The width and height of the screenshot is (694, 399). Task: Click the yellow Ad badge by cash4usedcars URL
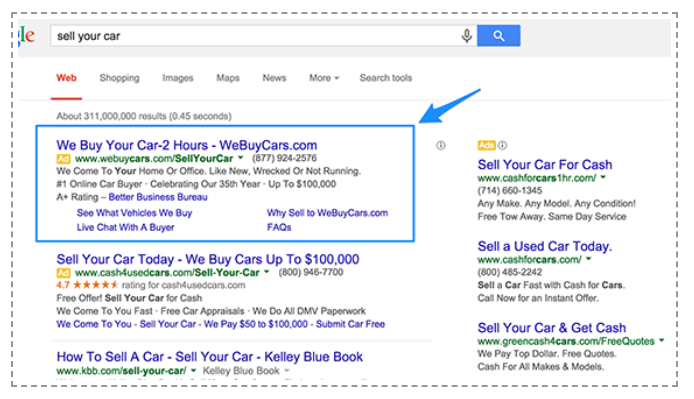[x=63, y=273]
